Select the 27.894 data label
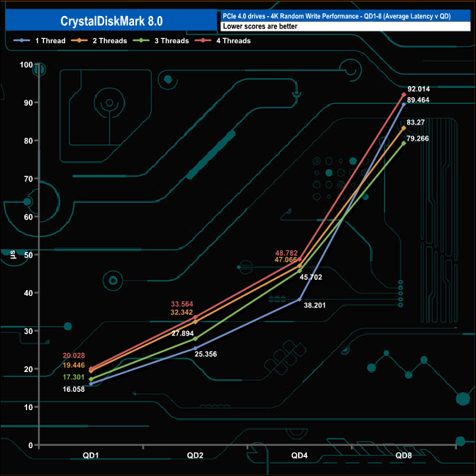476x476 pixels. (x=182, y=333)
